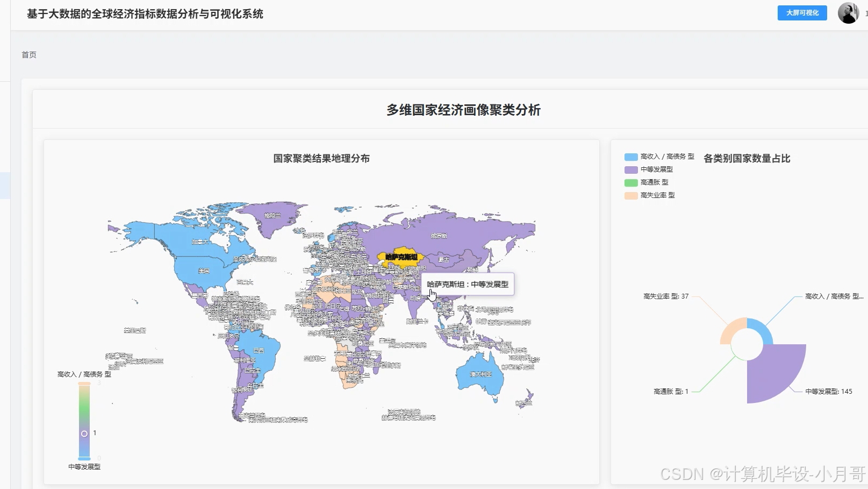The width and height of the screenshot is (868, 489).
Task: Click the bottom blue handle of color scale
Action: pos(84,458)
